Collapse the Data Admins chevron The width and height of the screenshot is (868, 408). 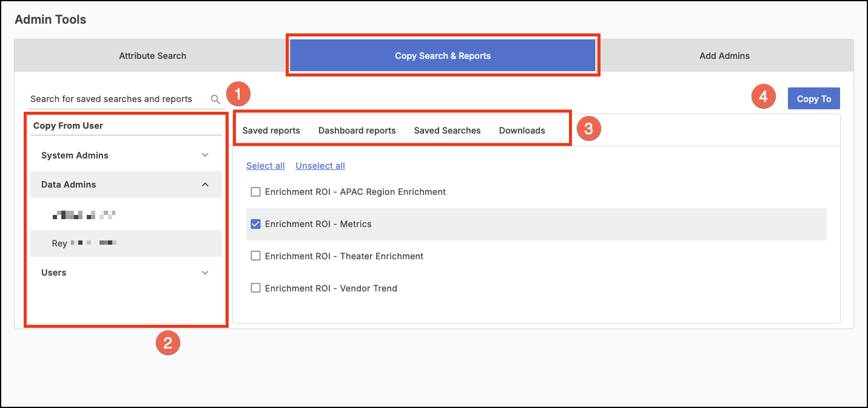(205, 185)
